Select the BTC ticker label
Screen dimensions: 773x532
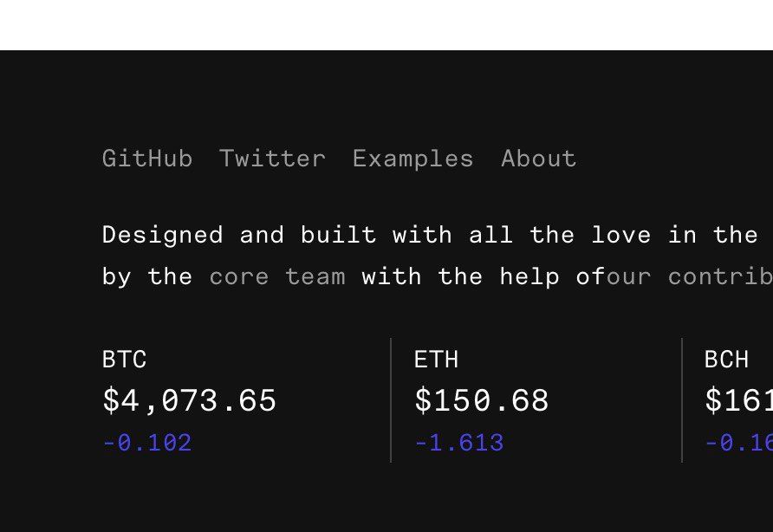[x=124, y=360]
